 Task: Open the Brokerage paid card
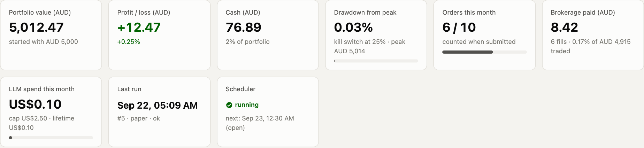click(593, 35)
